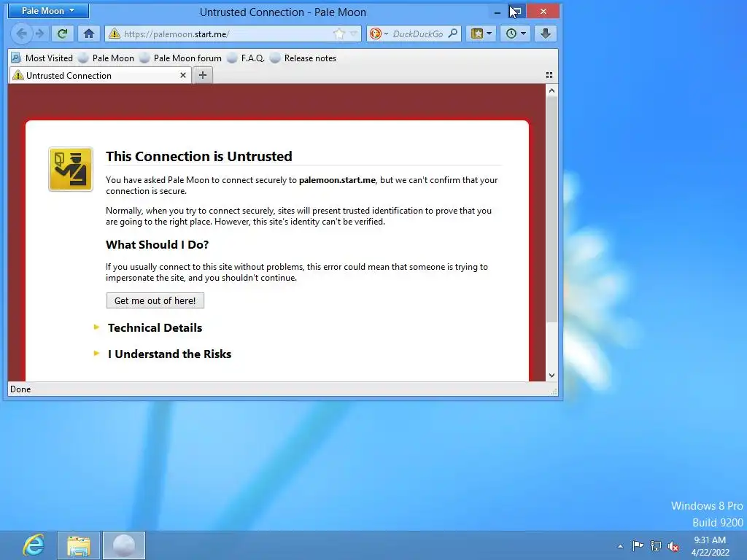Click the bold palemoon.start.me hostname text
The height and width of the screenshot is (560, 747).
click(x=337, y=180)
